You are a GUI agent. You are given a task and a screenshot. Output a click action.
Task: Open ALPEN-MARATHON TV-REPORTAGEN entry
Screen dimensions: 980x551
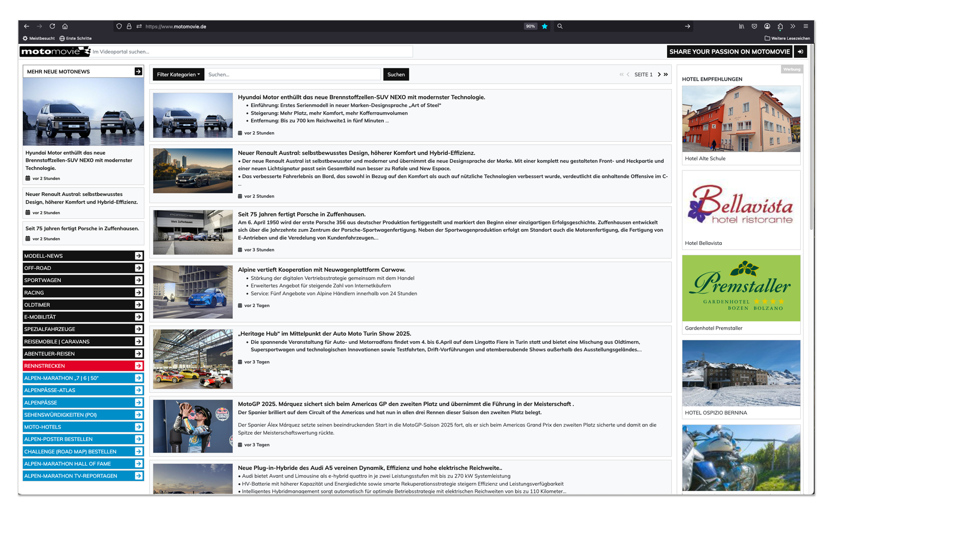tap(83, 476)
